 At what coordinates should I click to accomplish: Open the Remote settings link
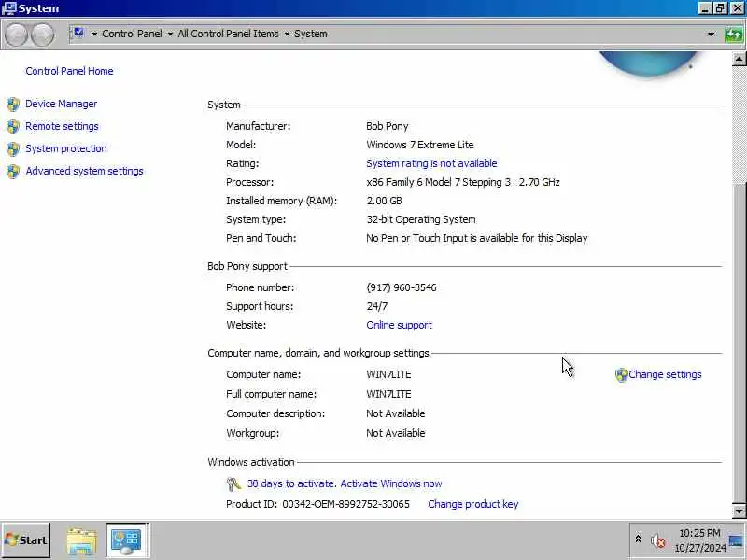62,126
